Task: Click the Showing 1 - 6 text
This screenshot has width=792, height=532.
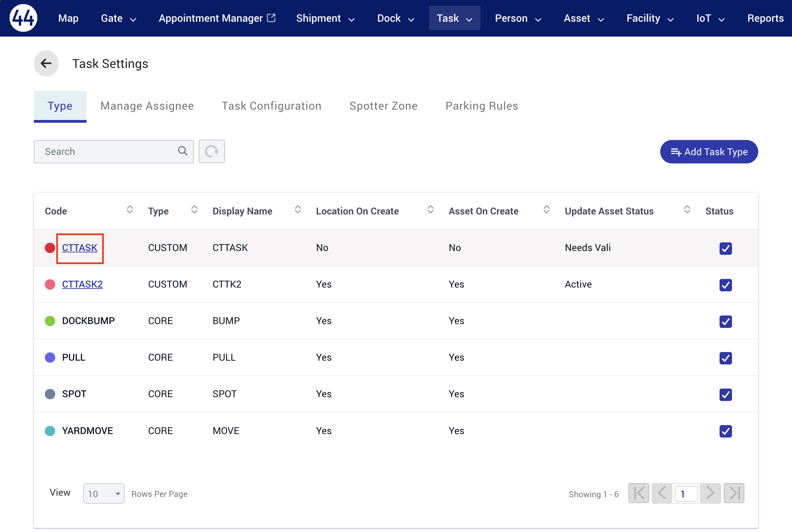Action: pos(594,494)
